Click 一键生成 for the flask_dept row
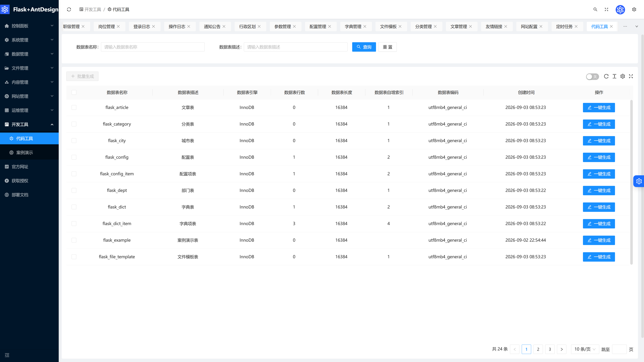Image resolution: width=644 pixels, height=362 pixels. (599, 190)
